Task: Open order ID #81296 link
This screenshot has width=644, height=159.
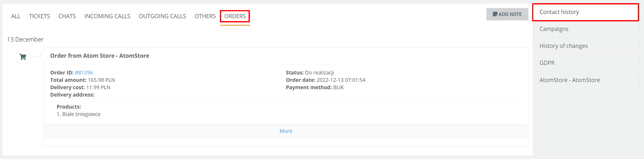Action: coord(84,73)
